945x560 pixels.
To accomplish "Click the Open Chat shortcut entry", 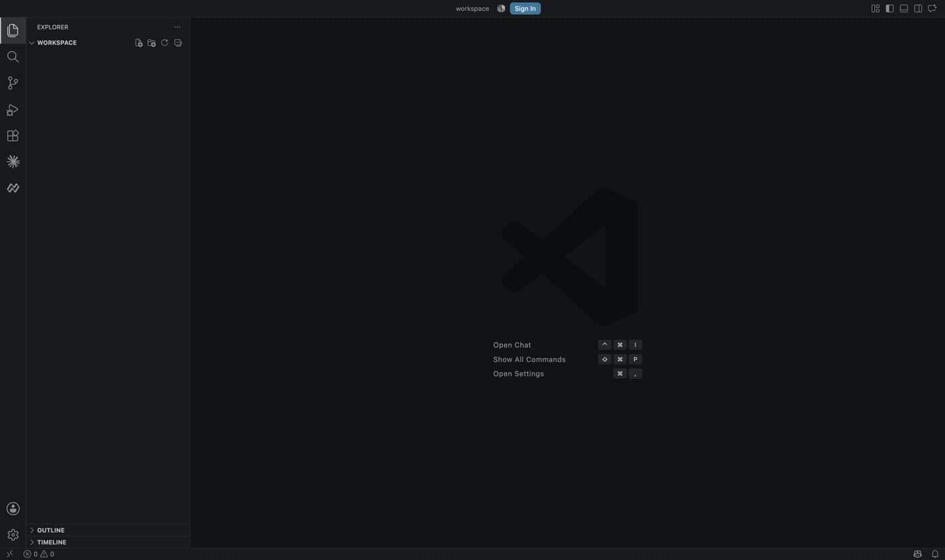I will (x=512, y=345).
